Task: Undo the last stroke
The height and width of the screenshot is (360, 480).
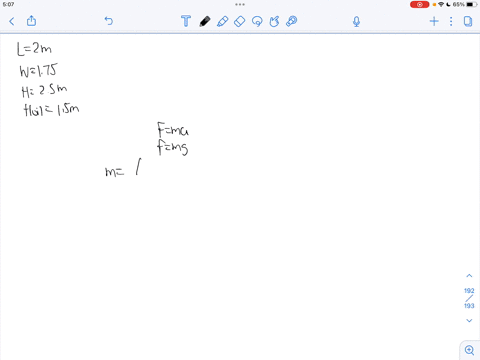Action: (109, 21)
